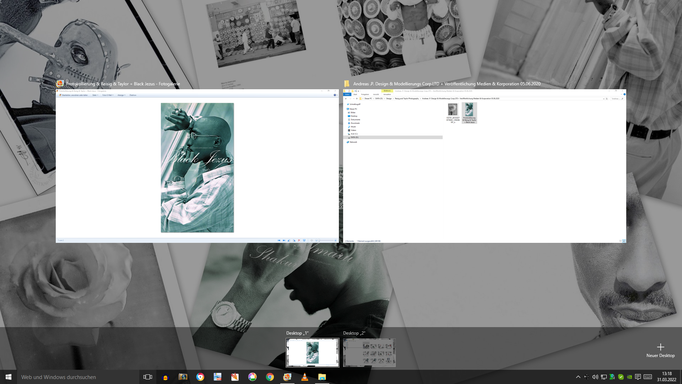Select the teal image file in Explorer window
Viewport: 682px width, 384px height.
click(x=469, y=113)
